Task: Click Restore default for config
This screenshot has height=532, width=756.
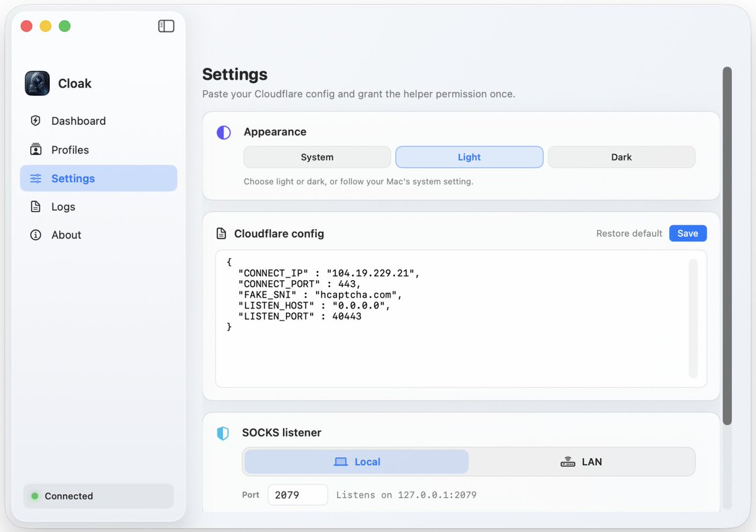Action: [x=629, y=234]
